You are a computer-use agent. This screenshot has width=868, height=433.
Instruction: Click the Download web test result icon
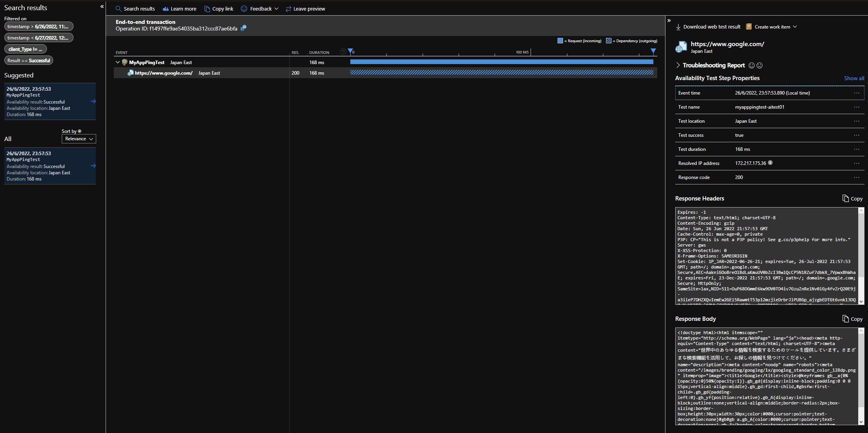pyautogui.click(x=678, y=27)
